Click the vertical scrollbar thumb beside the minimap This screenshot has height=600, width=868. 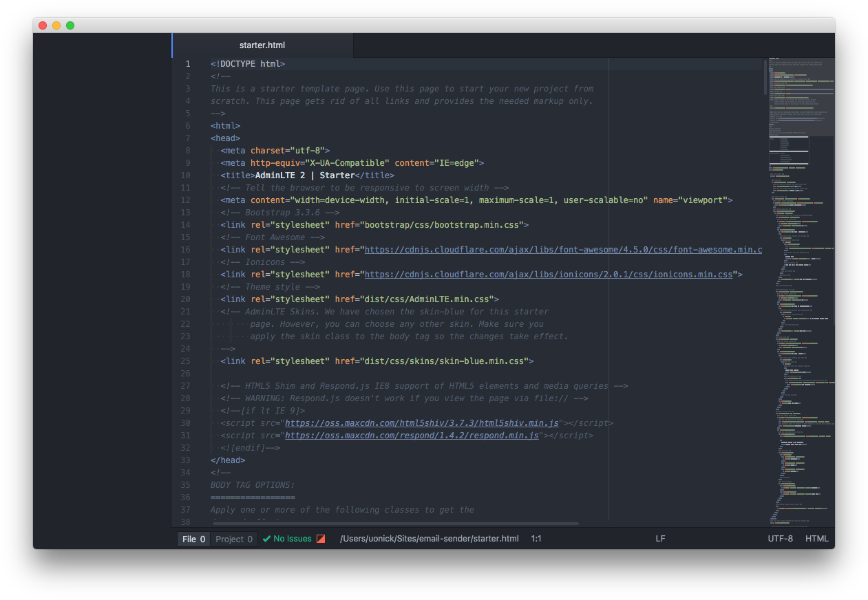765,77
